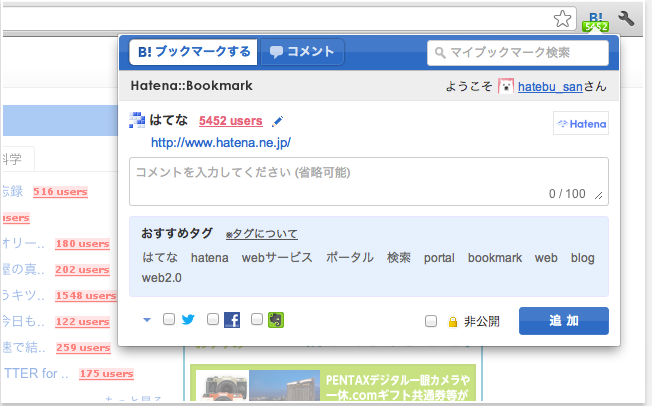Screen dimensions: 652x406
Task: Add the hatena recommended tag
Action: point(210,258)
